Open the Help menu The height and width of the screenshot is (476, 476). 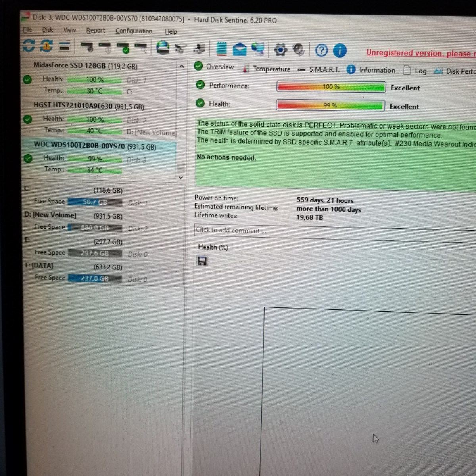171,32
